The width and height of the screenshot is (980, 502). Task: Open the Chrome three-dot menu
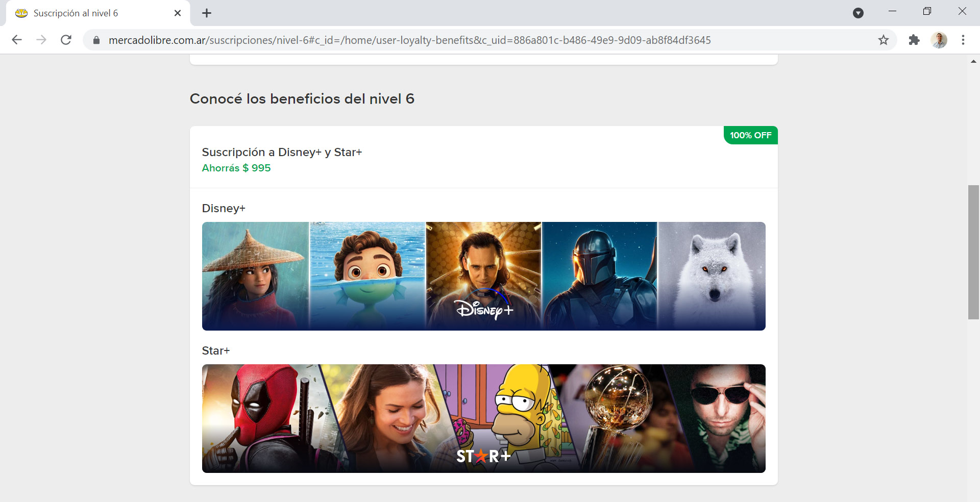pyautogui.click(x=963, y=40)
